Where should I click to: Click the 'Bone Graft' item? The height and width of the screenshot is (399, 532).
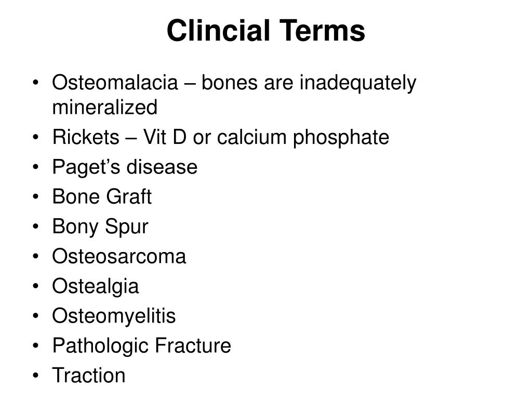[102, 196]
